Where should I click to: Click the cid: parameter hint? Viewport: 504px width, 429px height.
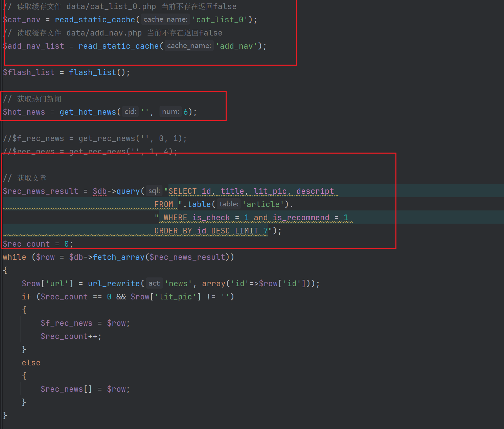[130, 112]
